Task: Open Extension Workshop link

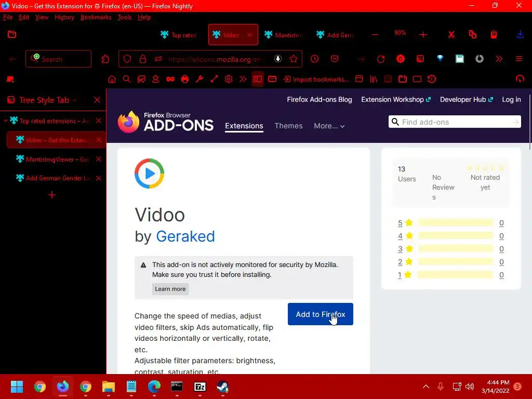Action: [395, 100]
